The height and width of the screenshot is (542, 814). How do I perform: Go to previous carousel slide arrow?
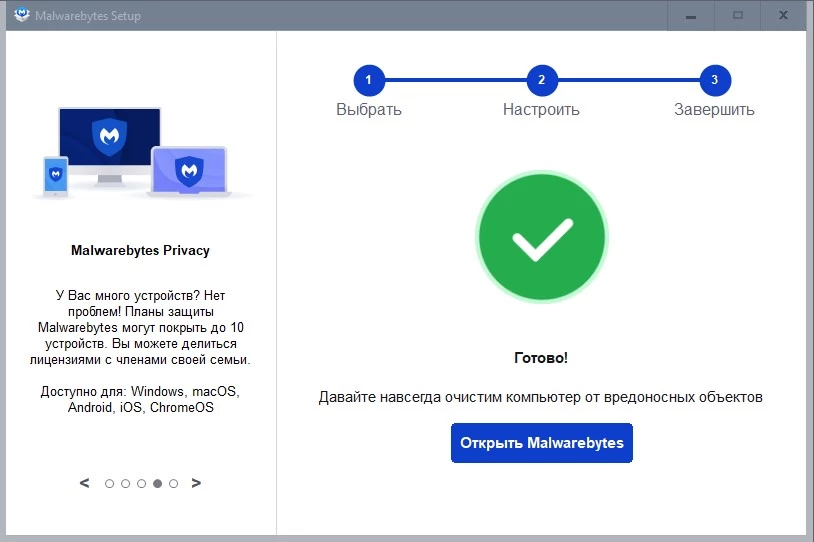tap(85, 483)
